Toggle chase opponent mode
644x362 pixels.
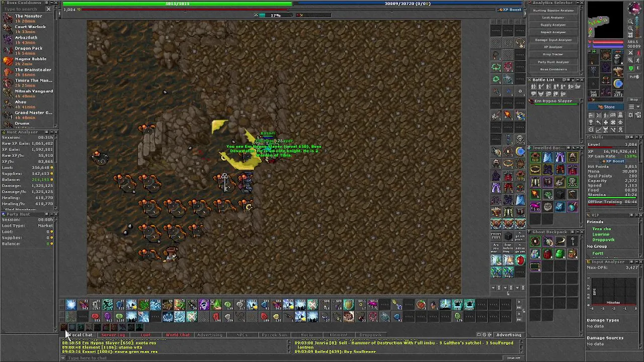tap(638, 60)
